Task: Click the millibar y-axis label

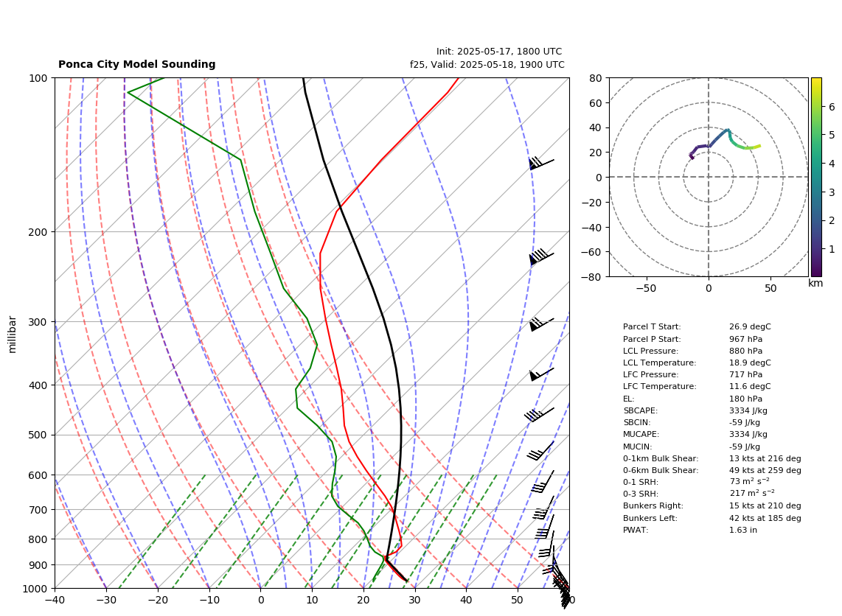Action: click(13, 335)
